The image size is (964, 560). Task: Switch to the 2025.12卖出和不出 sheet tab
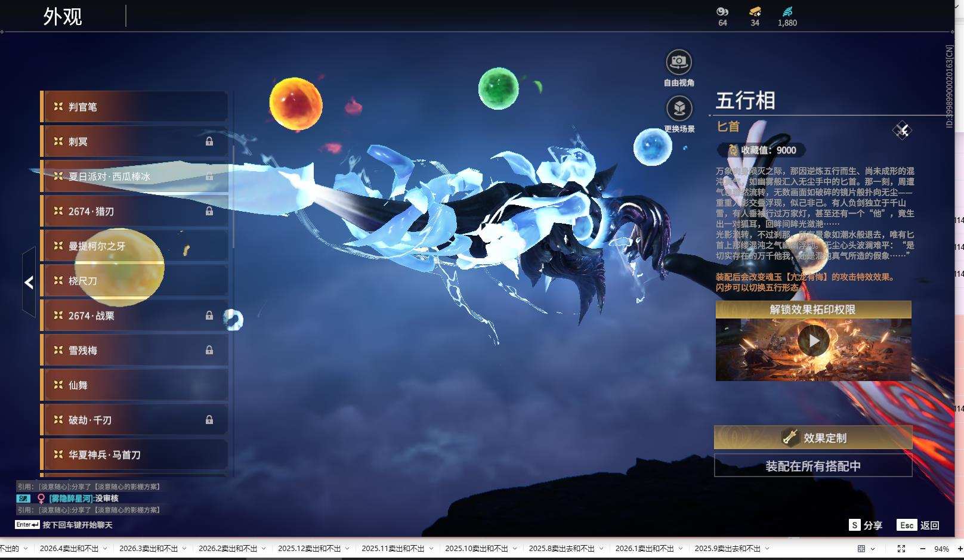click(310, 549)
